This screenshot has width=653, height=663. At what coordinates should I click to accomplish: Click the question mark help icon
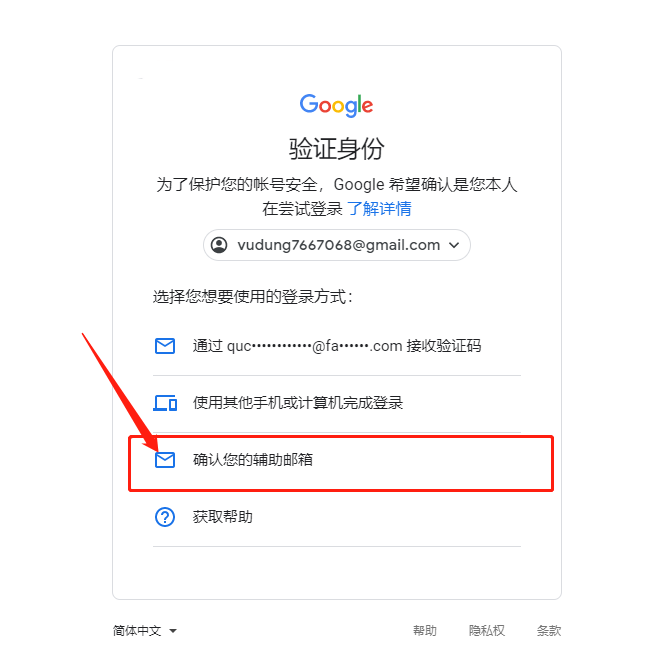pyautogui.click(x=165, y=517)
